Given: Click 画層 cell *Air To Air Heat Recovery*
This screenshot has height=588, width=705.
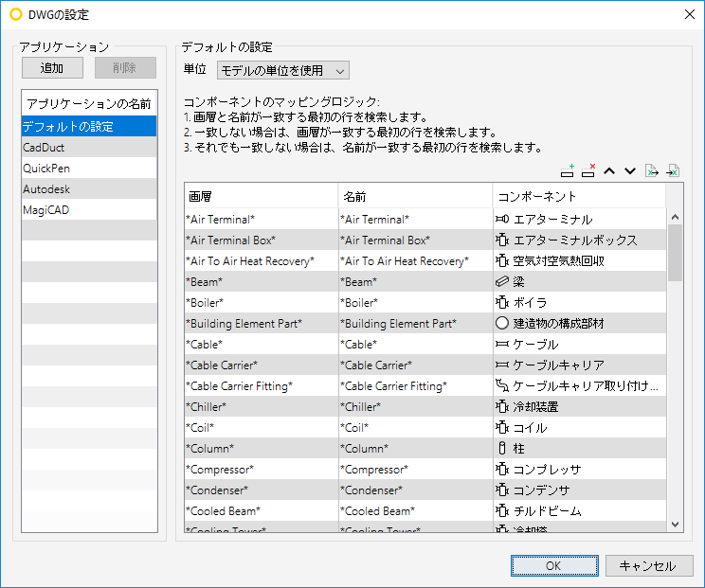Looking at the screenshot, I should click(262, 261).
